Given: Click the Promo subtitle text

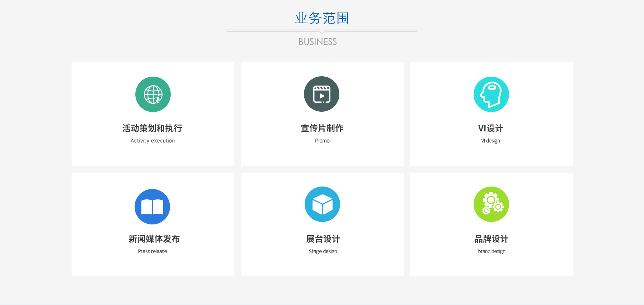Looking at the screenshot, I should click(322, 141).
